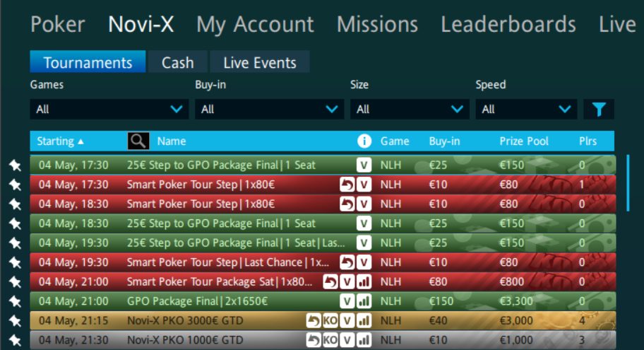
Task: Click the KO badge on Novi-X PKO 3000€ GTD
Action: [330, 320]
